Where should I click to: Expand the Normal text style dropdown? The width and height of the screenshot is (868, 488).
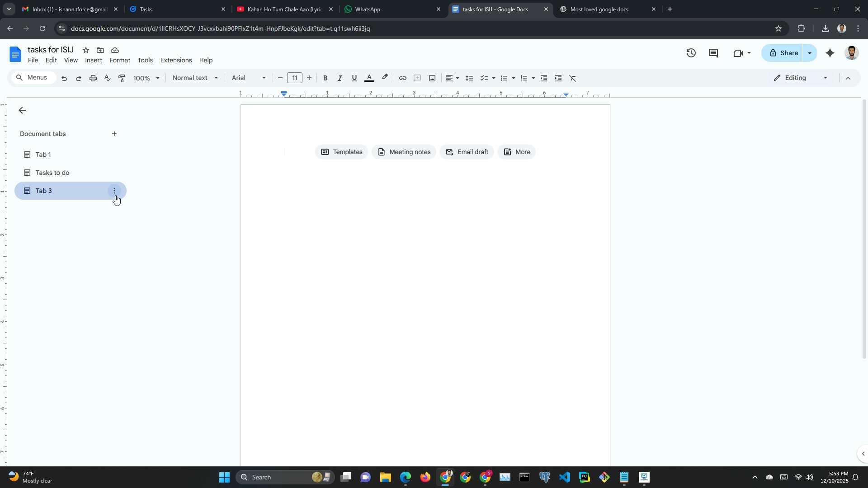[195, 78]
